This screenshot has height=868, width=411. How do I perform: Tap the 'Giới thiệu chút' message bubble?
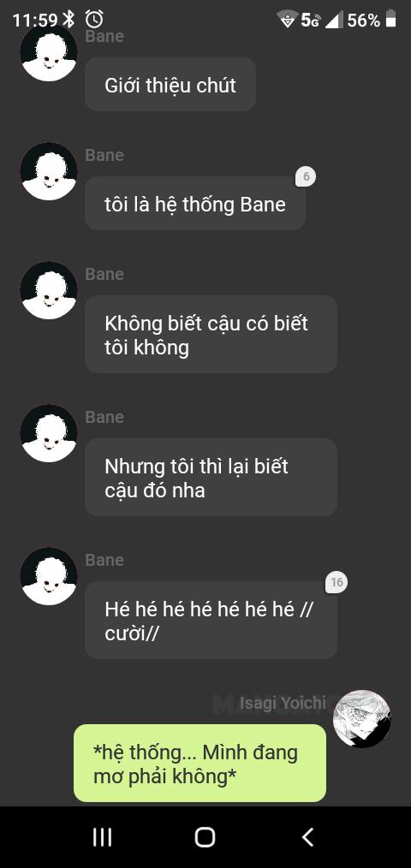pyautogui.click(x=170, y=85)
